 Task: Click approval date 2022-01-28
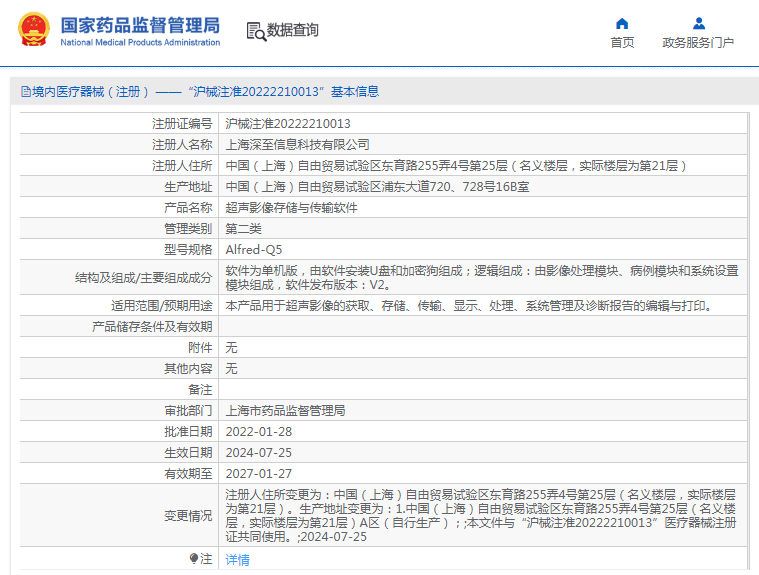point(258,432)
